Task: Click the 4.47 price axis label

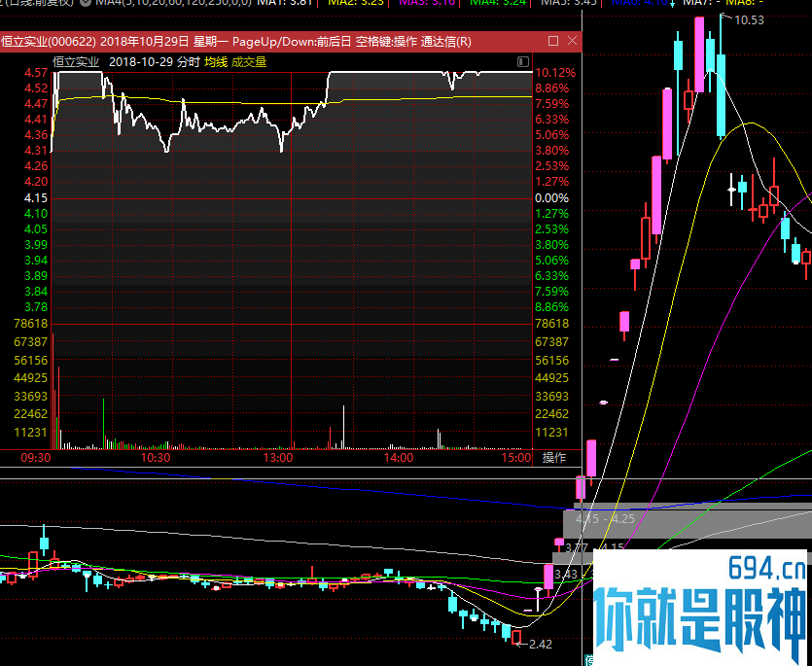Action: tap(36, 104)
